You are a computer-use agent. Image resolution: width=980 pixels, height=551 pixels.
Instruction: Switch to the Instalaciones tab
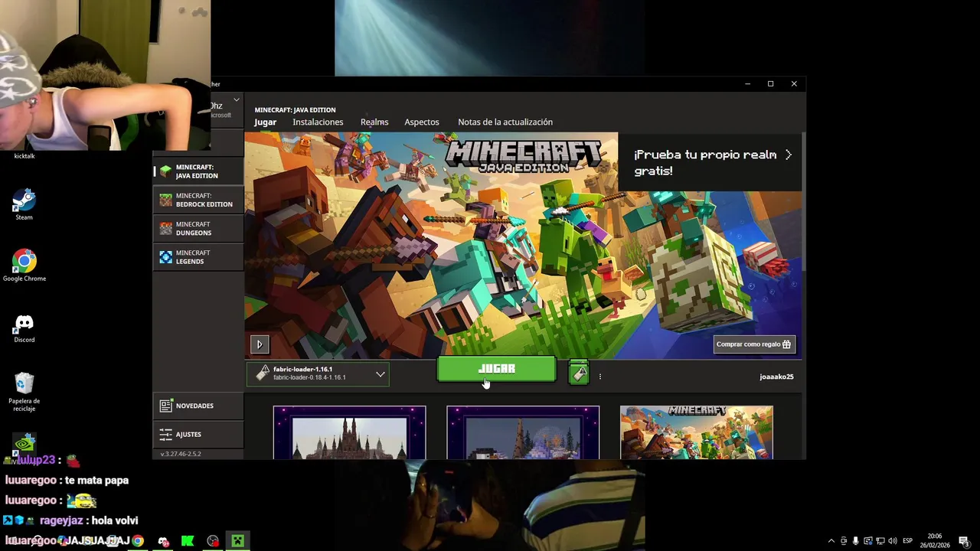[x=318, y=122]
